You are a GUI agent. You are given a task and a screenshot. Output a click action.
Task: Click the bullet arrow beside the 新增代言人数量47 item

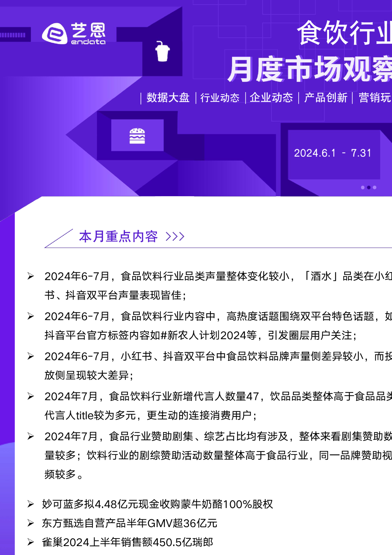pos(31,396)
